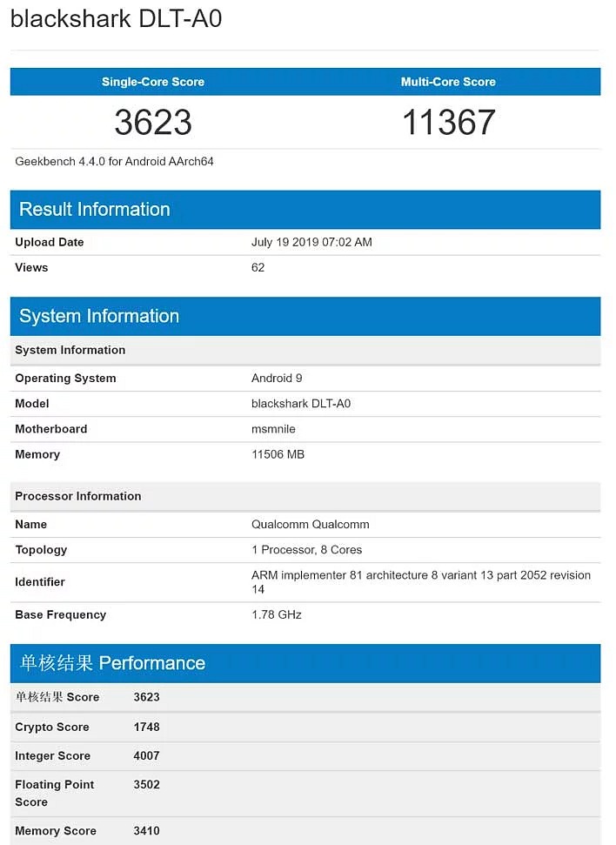The width and height of the screenshot is (616, 845).
Task: Select the value Android 9
Action: coord(277,379)
